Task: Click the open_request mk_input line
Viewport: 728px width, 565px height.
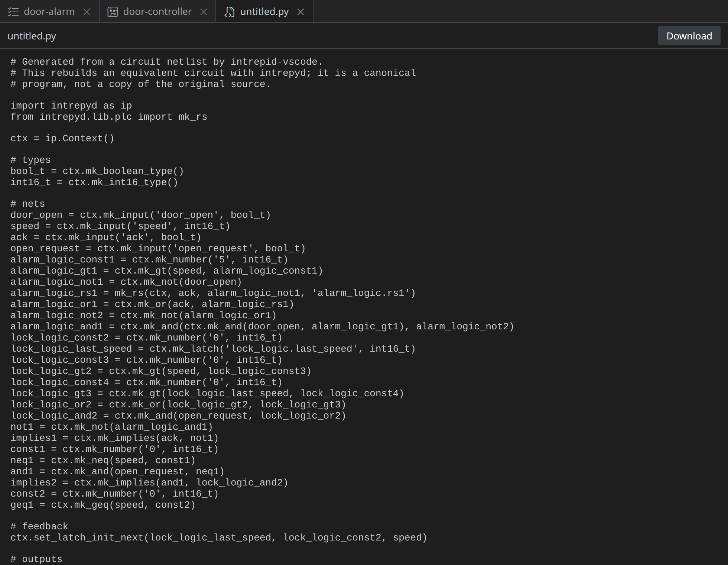Action: tap(158, 248)
